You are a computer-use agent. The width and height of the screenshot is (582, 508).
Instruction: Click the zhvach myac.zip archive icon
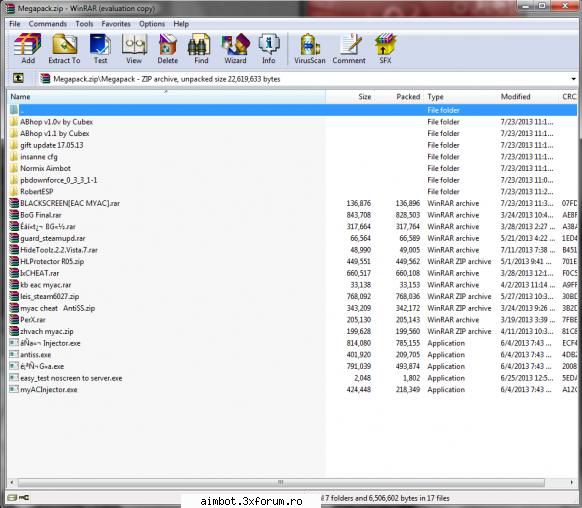(x=14, y=331)
